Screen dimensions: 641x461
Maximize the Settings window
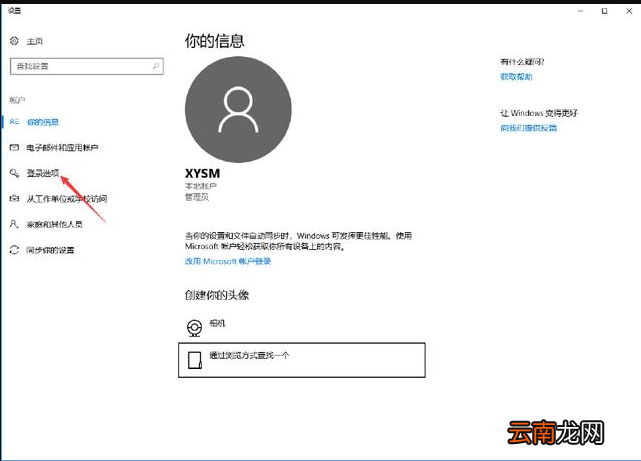pyautogui.click(x=605, y=11)
